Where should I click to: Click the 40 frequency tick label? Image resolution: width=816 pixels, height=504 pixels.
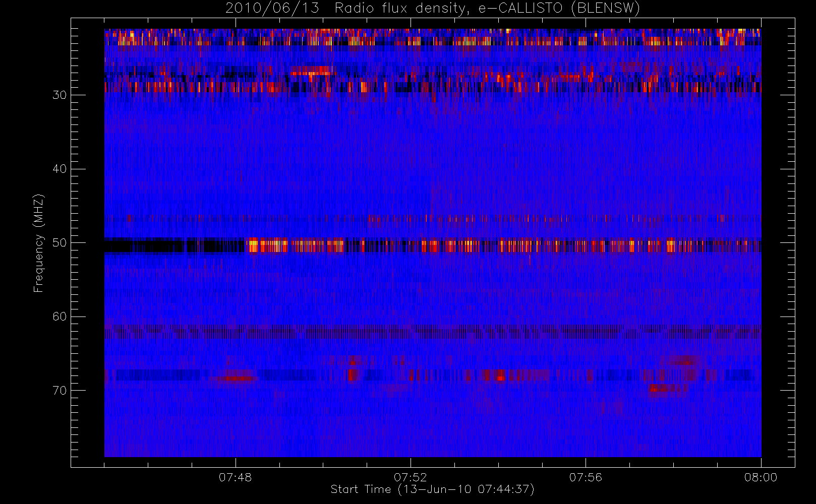coord(60,169)
